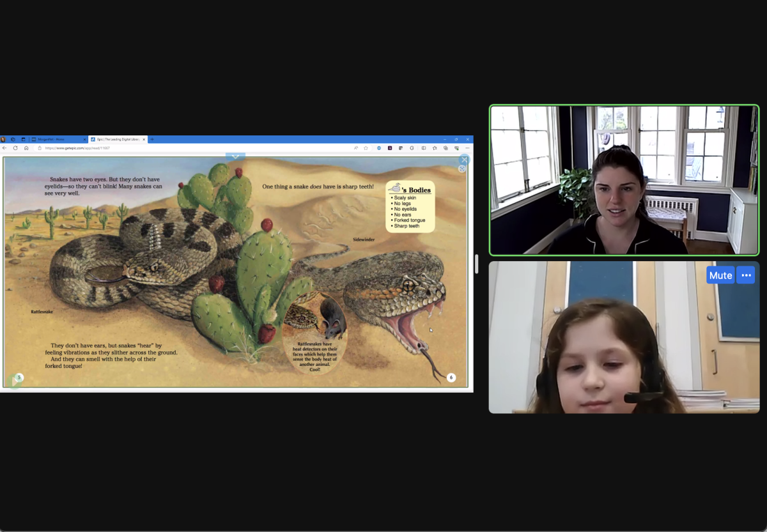Open the Collections icon in toolbar
This screenshot has height=532, width=767.
click(445, 148)
